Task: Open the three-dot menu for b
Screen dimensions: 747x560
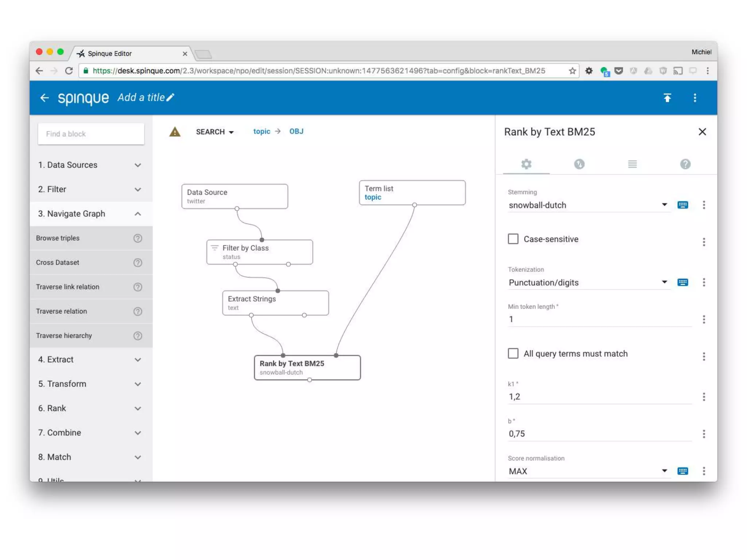Action: (704, 434)
